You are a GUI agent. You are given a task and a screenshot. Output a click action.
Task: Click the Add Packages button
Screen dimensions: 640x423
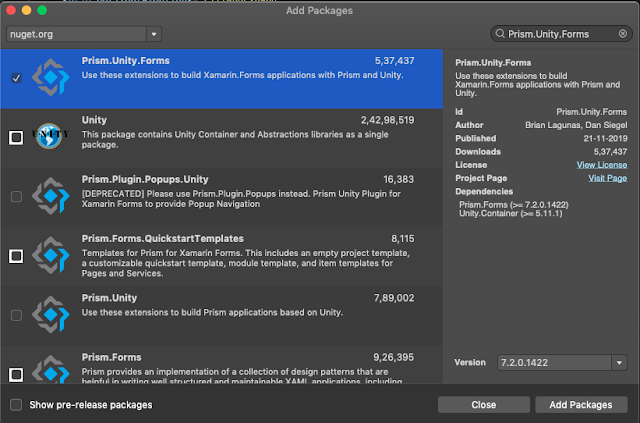(x=581, y=405)
